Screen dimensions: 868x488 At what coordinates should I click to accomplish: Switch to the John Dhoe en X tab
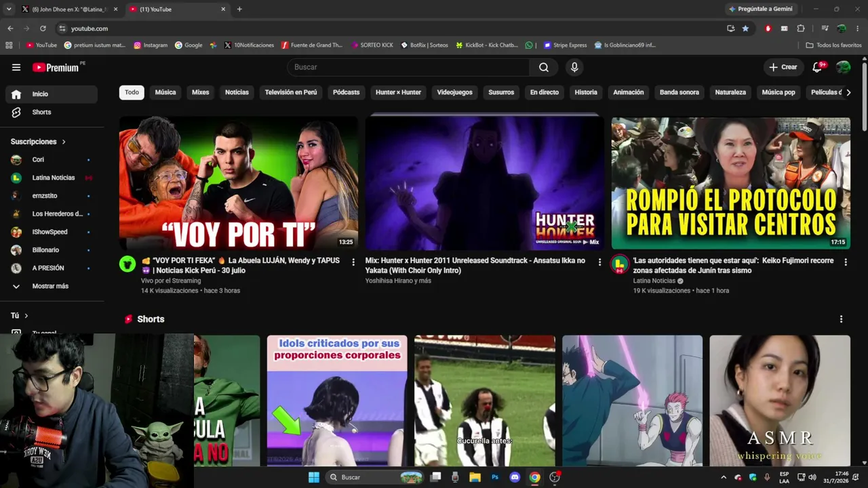[x=69, y=9]
